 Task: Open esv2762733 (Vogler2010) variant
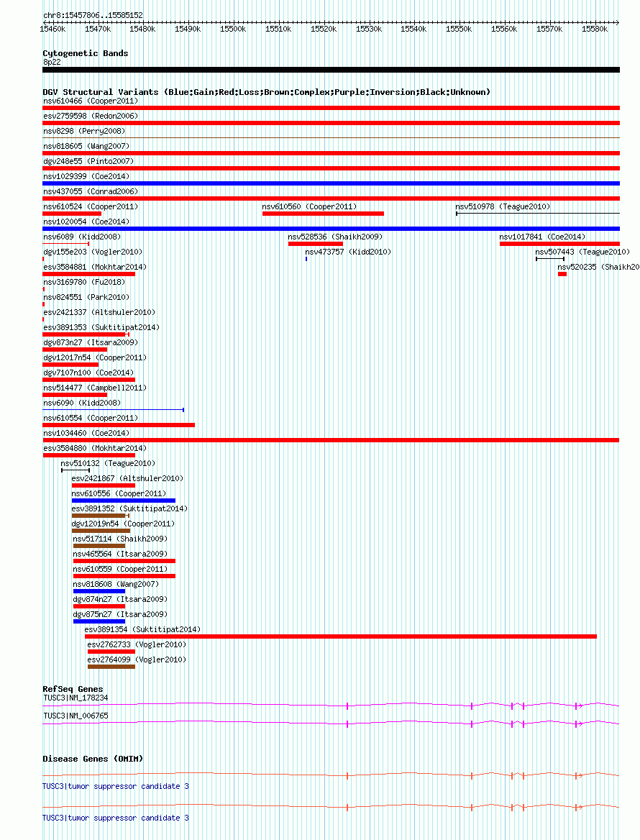[137, 644]
